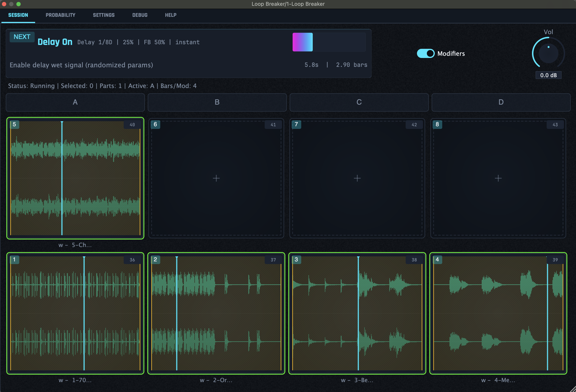Select section C
This screenshot has height=392, width=576.
coord(359,102)
